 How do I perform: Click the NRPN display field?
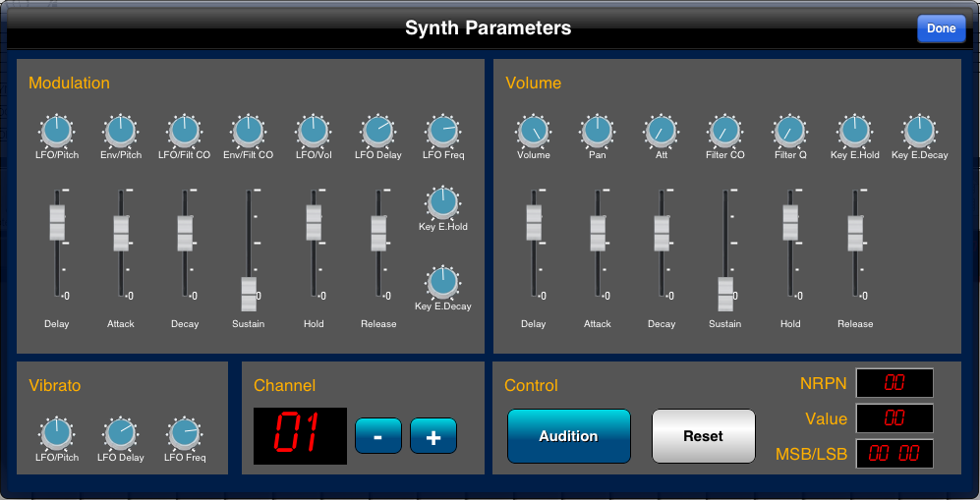coord(894,383)
